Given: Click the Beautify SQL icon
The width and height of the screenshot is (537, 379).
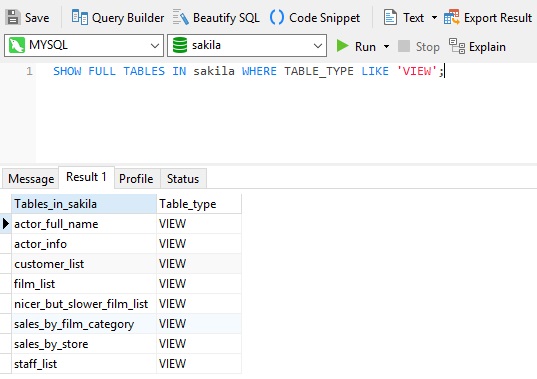Looking at the screenshot, I should (x=180, y=17).
